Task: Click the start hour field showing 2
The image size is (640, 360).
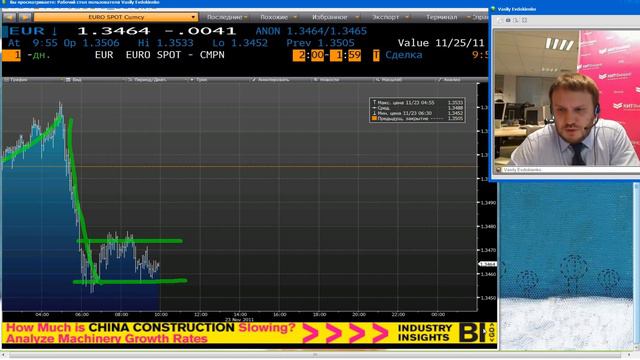Action: click(299, 55)
